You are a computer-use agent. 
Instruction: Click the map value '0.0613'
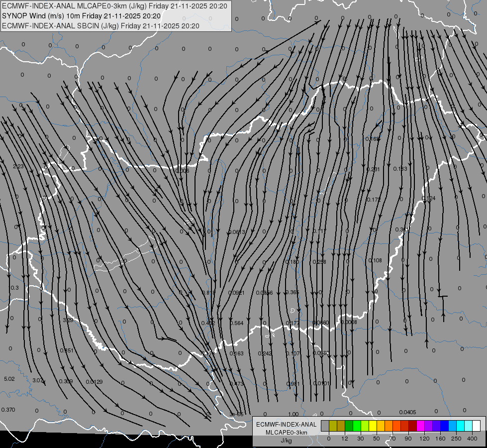click(x=237, y=232)
